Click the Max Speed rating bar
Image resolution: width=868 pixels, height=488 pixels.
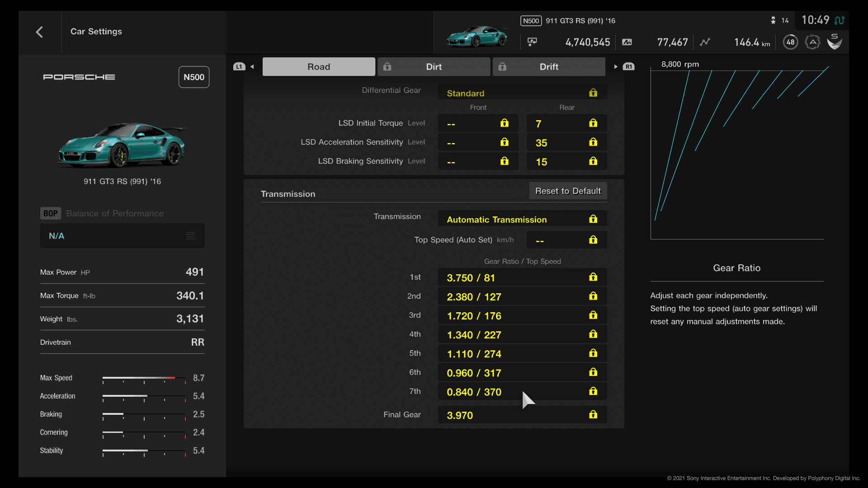144,378
